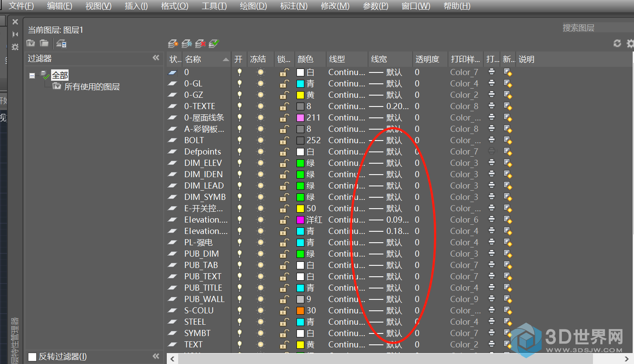
Task: Toggle lock icon for 0-GL layer
Action: pyautogui.click(x=284, y=83)
